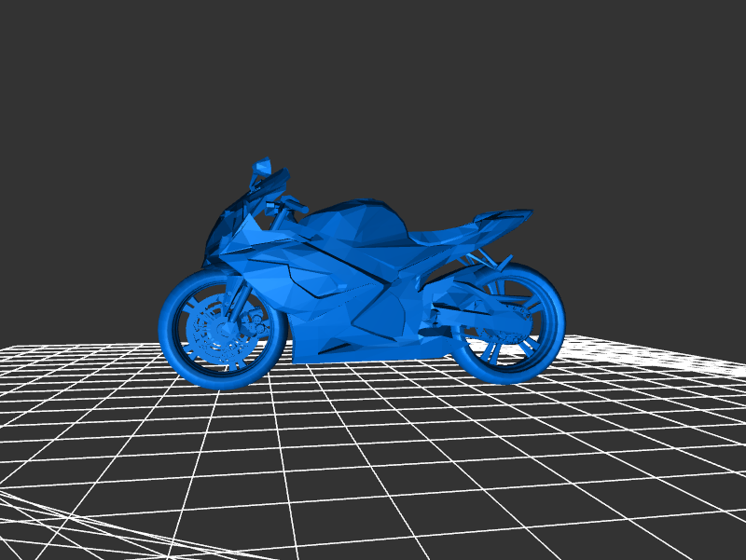The image size is (746, 560).
Task: Click the white grid floor below the bike
Action: [x=373, y=447]
